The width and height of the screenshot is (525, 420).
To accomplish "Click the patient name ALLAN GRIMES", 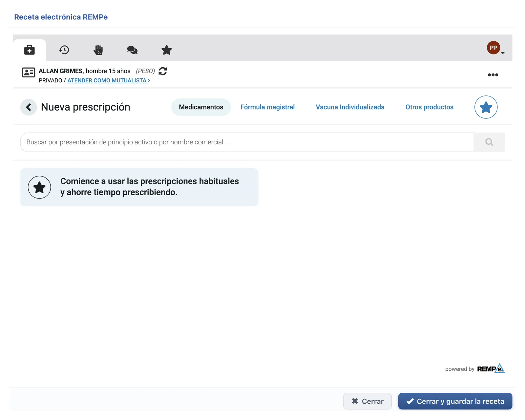I will [x=61, y=71].
